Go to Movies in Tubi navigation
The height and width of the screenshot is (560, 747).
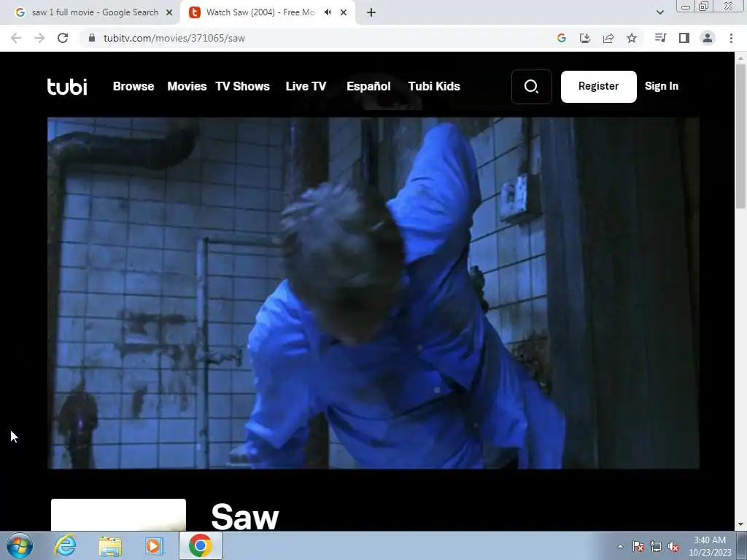[x=187, y=86]
